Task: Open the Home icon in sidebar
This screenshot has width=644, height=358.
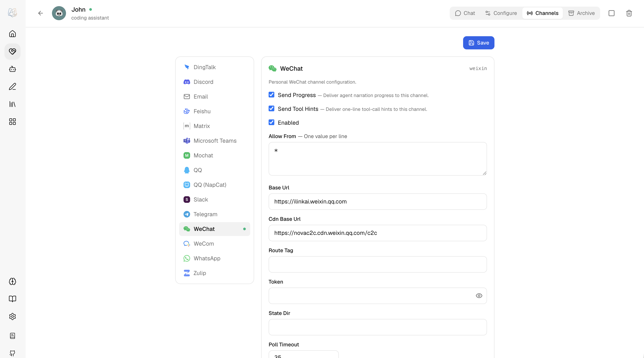Action: coord(12,34)
